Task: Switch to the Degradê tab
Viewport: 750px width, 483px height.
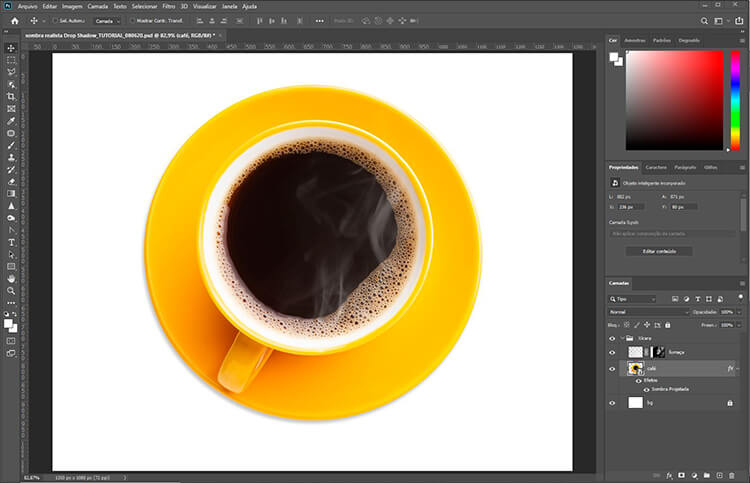Action: [689, 41]
